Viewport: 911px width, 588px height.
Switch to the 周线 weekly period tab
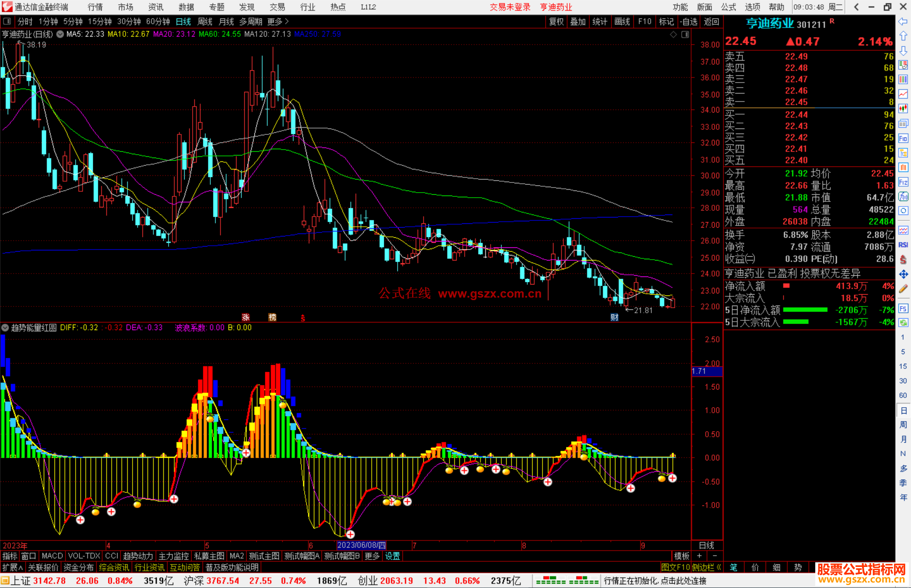(x=205, y=21)
